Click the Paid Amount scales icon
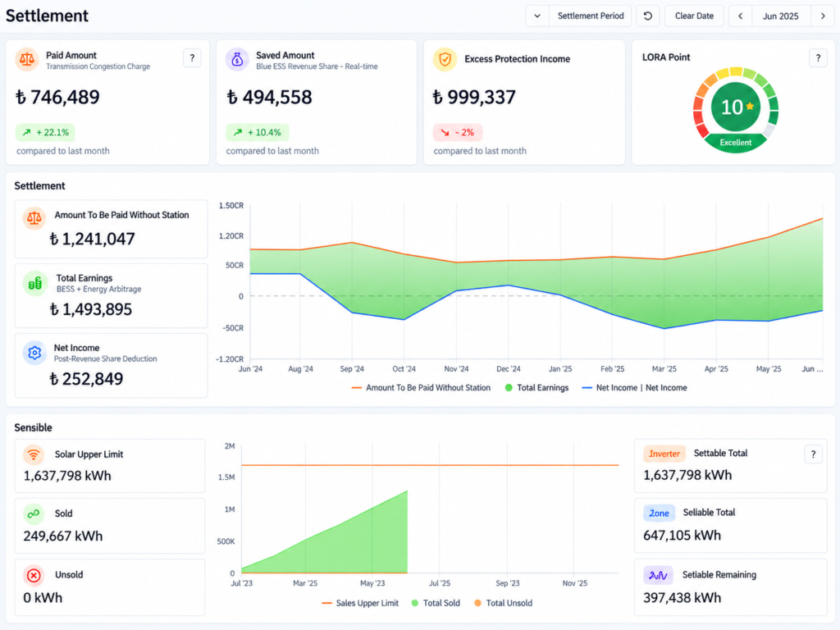Viewport: 840px width, 630px height. coord(27,59)
